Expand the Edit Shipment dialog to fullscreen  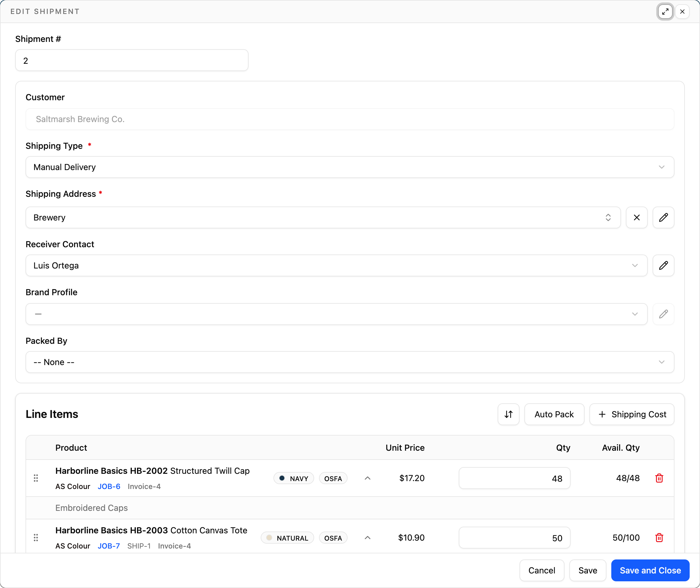point(665,12)
